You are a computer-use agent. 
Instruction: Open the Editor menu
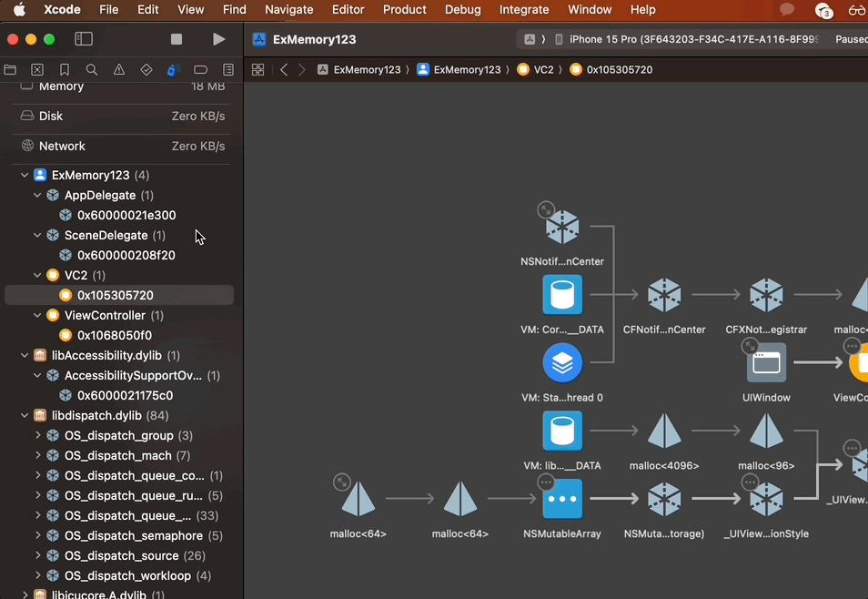(x=348, y=9)
